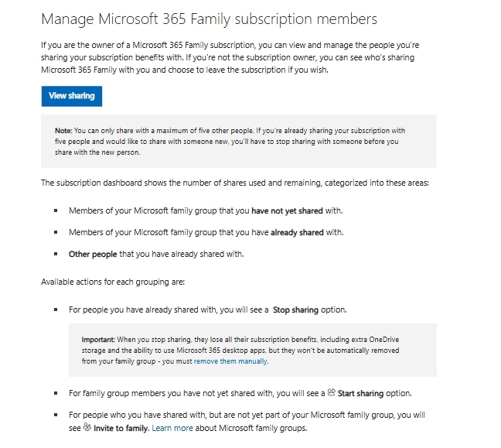Click the bold 'already shared' text
The image size is (501, 448).
(297, 232)
